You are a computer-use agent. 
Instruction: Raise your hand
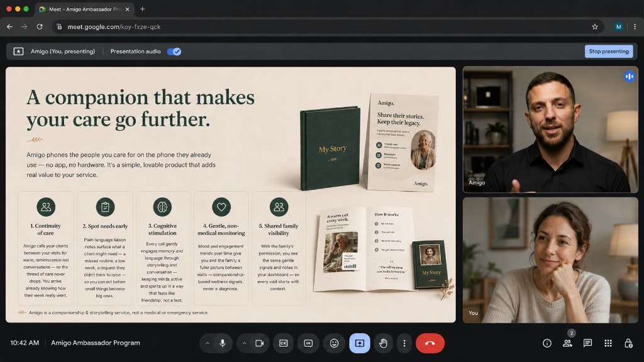click(383, 343)
